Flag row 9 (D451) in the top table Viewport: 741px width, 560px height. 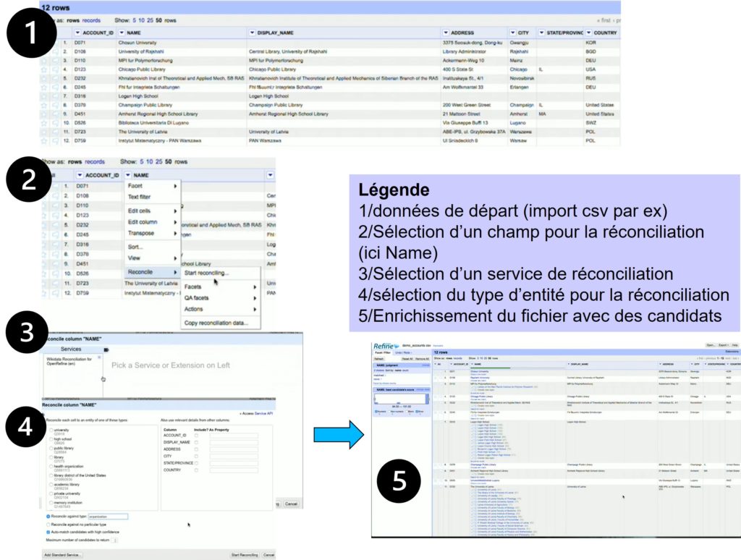tap(54, 114)
